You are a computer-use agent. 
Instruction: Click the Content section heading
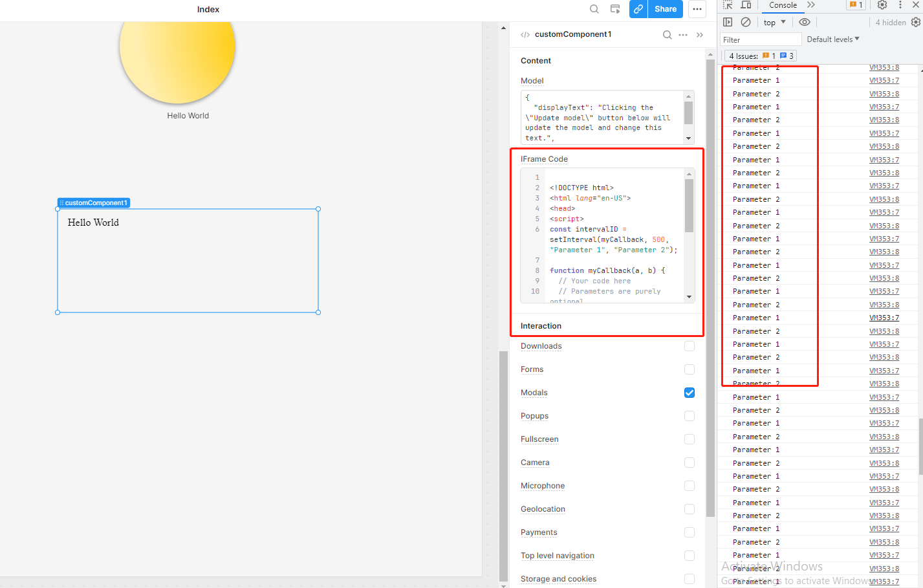click(x=536, y=61)
